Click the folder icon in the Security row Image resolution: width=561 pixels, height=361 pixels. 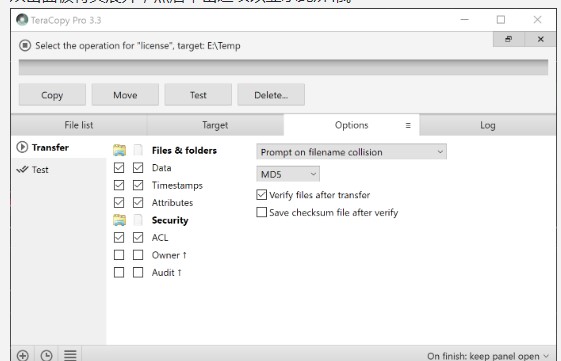tap(119, 220)
